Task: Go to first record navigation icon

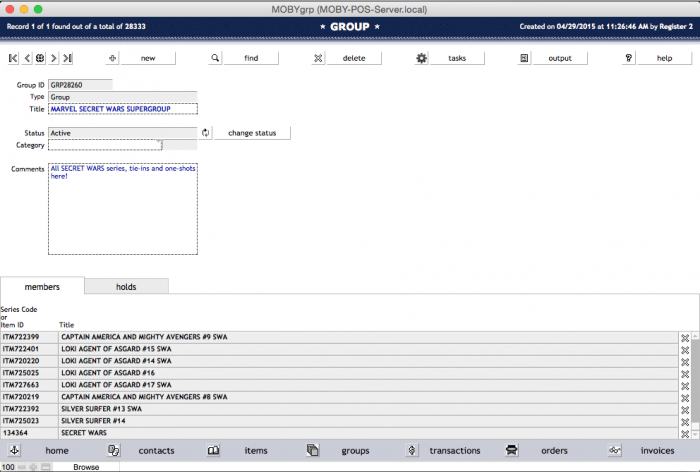Action: (x=13, y=58)
